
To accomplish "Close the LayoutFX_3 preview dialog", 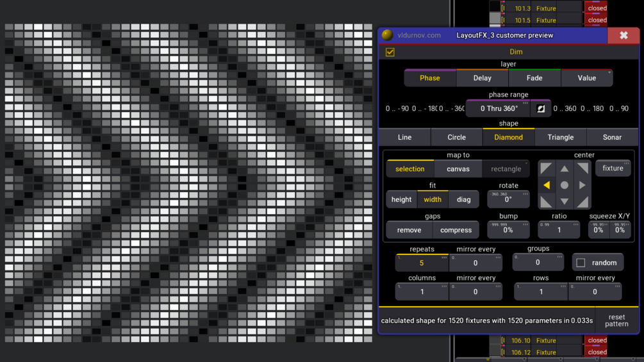I will (623, 35).
